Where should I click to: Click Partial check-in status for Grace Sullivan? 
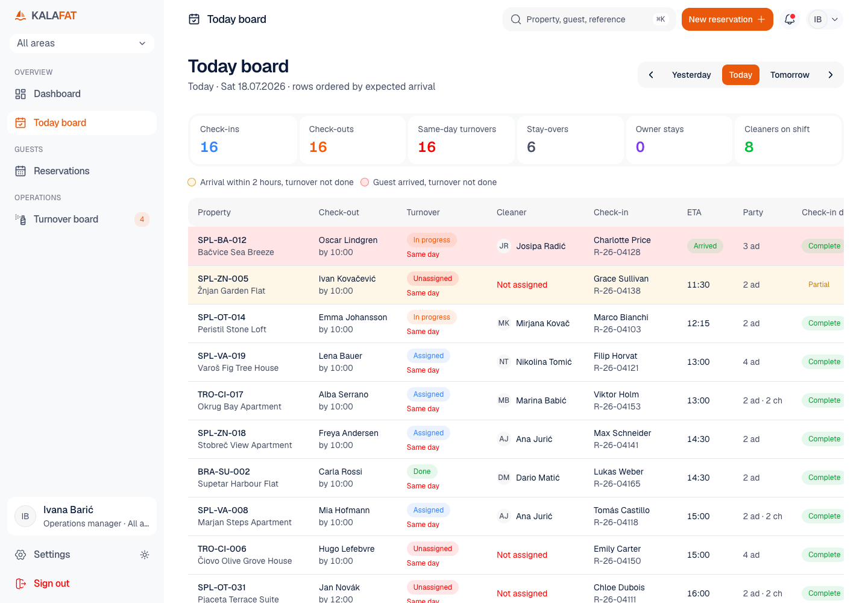tap(819, 285)
